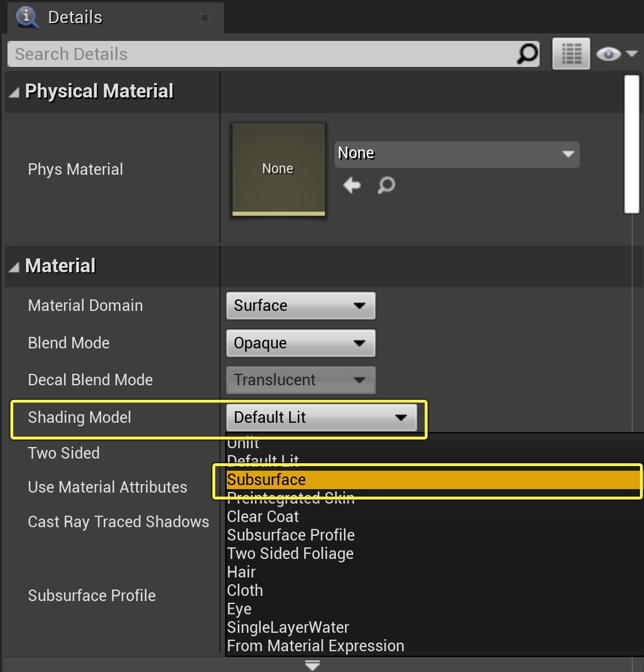
Task: Click the Details panel vertical scrollbar
Action: tap(632, 144)
